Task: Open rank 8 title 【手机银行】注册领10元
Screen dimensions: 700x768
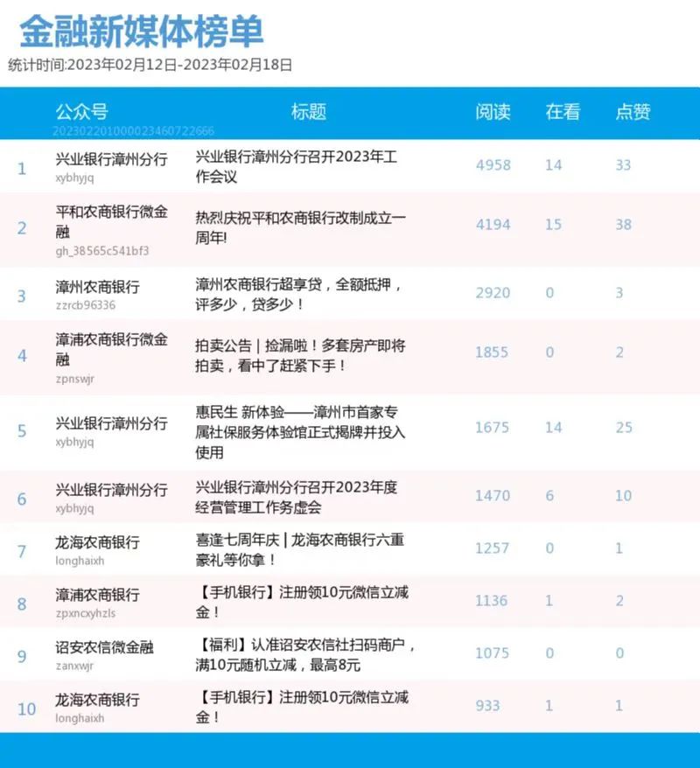Action: point(302,602)
